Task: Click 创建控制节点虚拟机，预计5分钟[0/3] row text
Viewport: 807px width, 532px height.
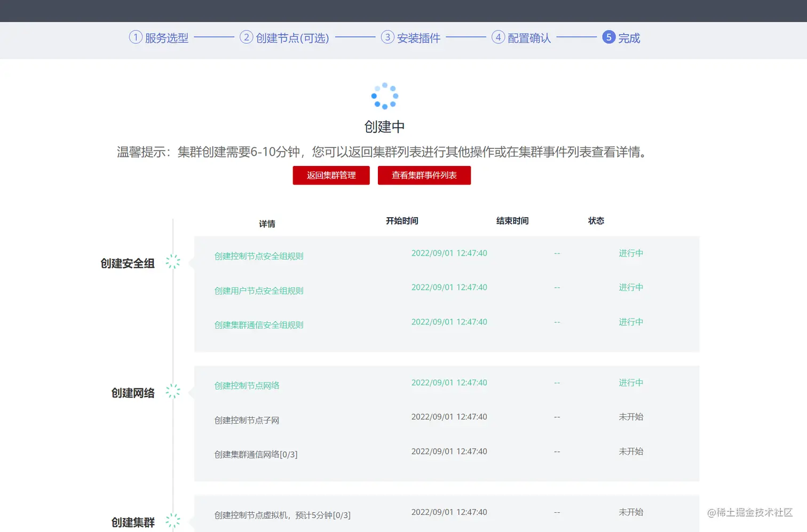Action: point(282,515)
